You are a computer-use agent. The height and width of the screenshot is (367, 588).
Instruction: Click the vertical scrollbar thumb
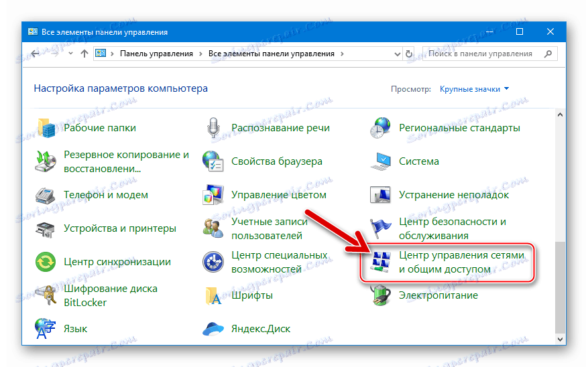[x=561, y=287]
